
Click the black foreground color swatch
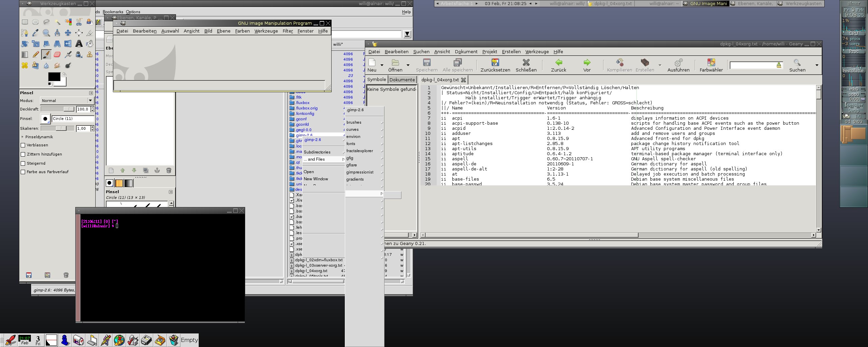54,77
